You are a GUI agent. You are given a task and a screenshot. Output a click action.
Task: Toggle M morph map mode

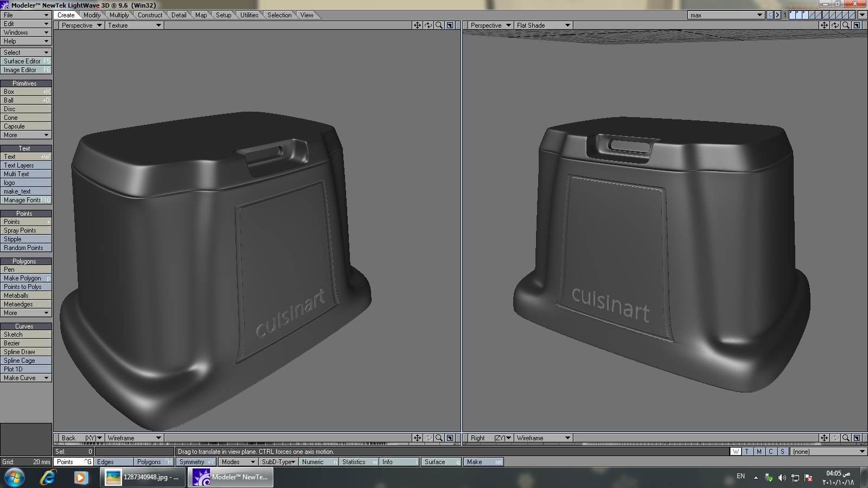point(759,452)
